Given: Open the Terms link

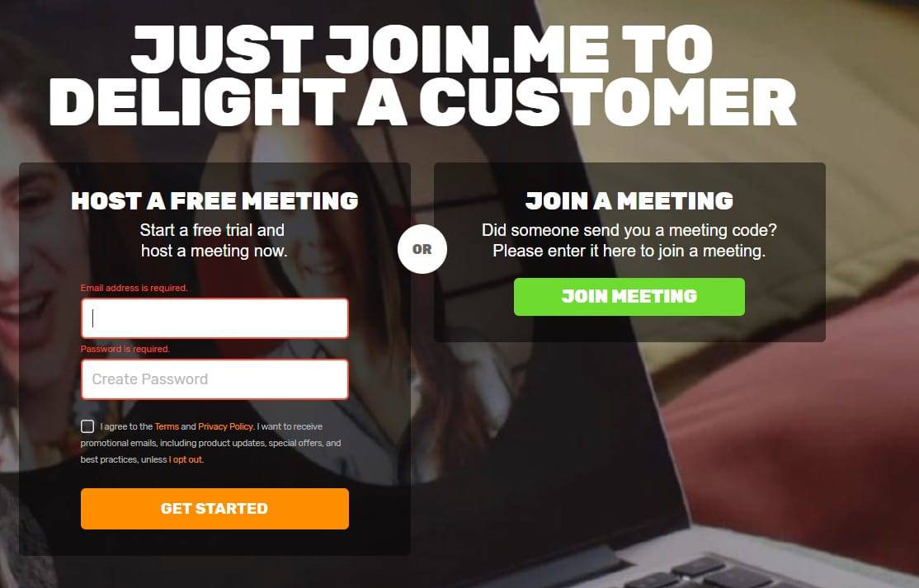Looking at the screenshot, I should pyautogui.click(x=167, y=426).
